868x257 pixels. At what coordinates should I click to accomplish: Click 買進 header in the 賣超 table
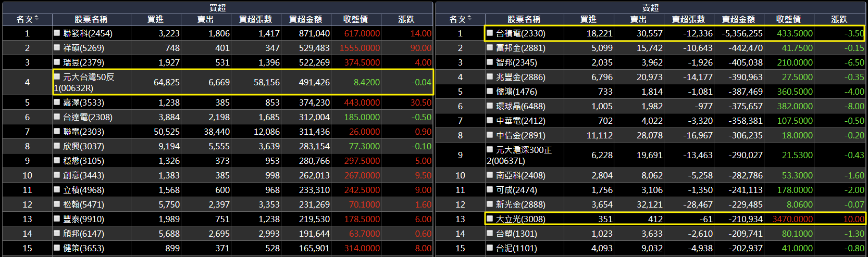(x=589, y=19)
